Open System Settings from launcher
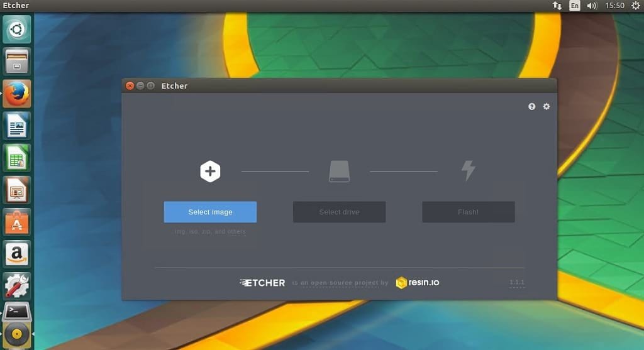This screenshot has width=644, height=350. pos(17,287)
